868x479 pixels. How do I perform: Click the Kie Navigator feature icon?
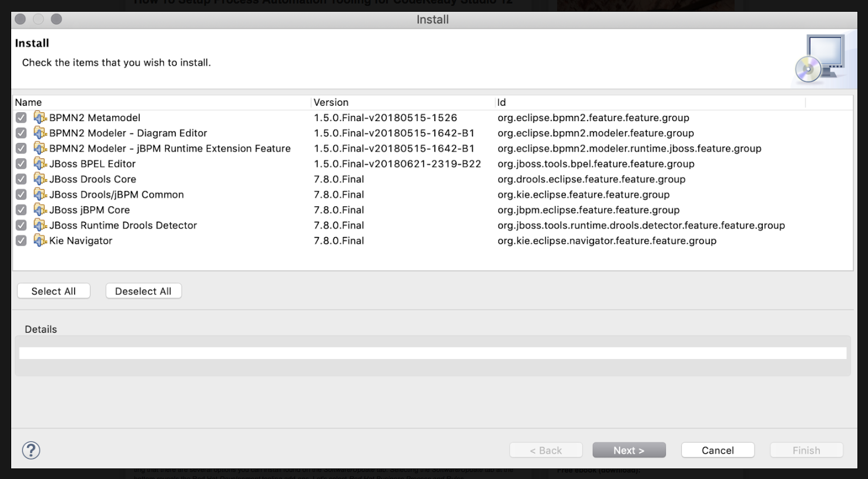tap(40, 240)
